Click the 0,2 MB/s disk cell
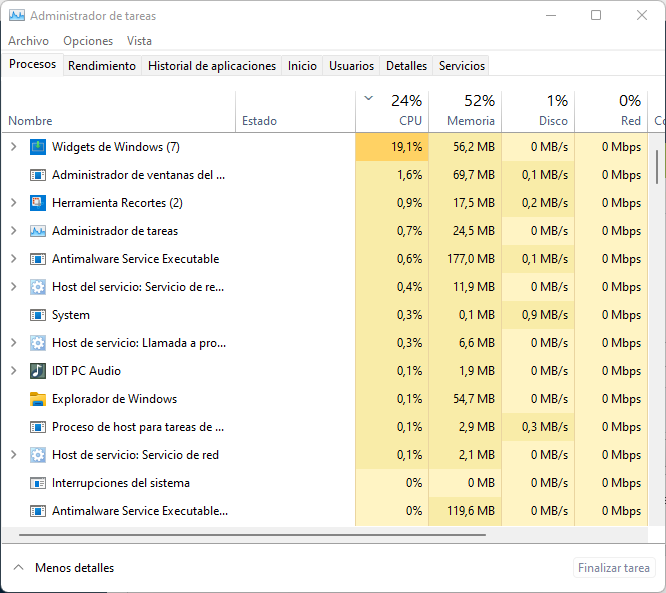The image size is (666, 593). click(x=538, y=203)
